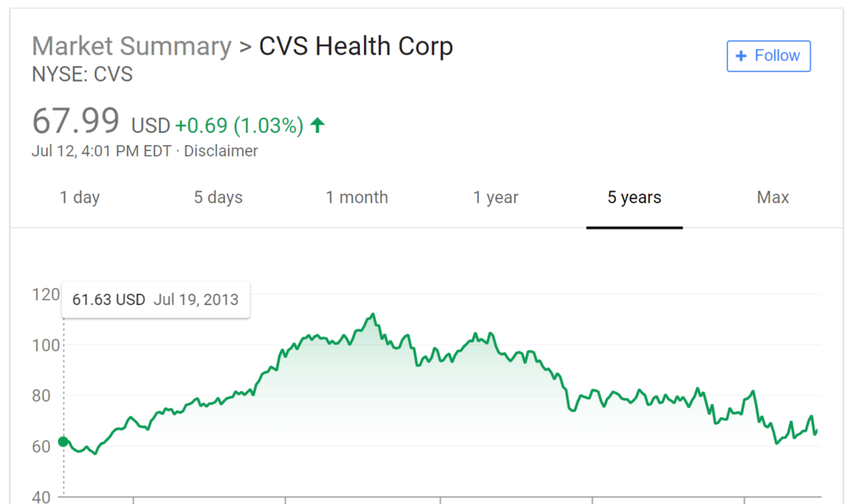The width and height of the screenshot is (845, 504).
Task: Click the +0.69 (1.03%) price change text
Action: (239, 126)
